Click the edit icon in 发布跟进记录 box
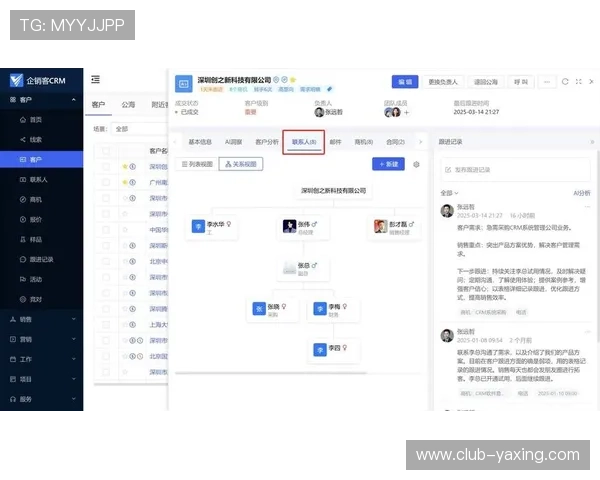Screen dimensions: 600x480 448,170
